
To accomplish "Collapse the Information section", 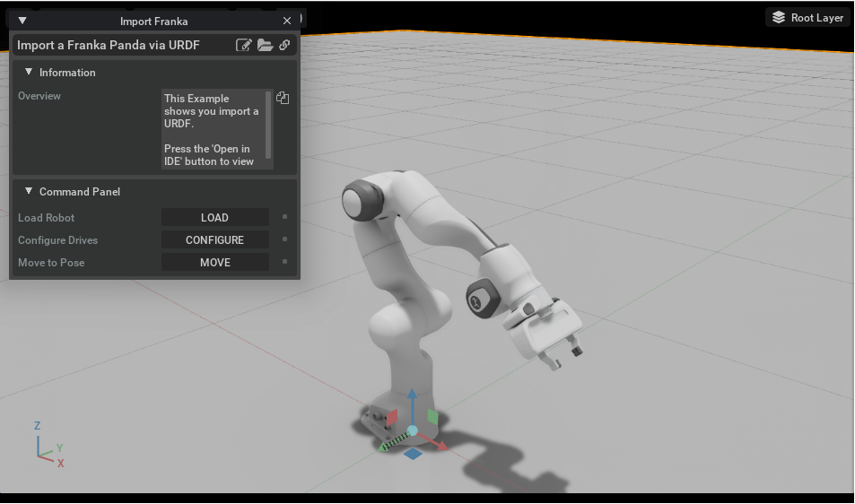I will coord(29,72).
